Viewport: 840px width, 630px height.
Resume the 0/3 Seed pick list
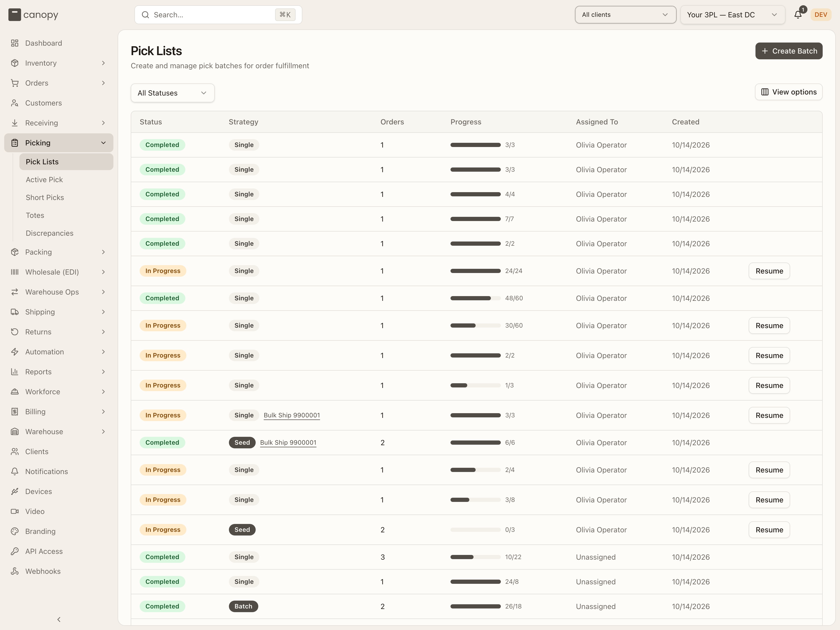click(769, 530)
